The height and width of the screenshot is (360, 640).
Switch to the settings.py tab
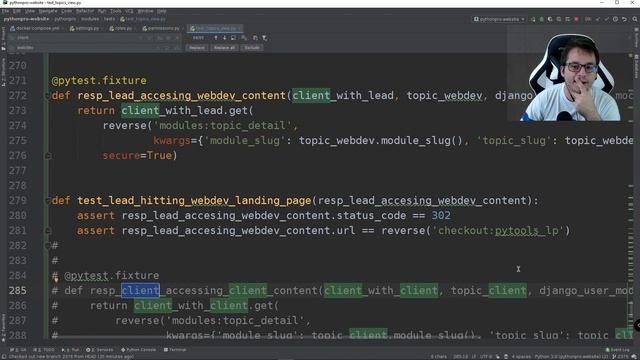84,29
